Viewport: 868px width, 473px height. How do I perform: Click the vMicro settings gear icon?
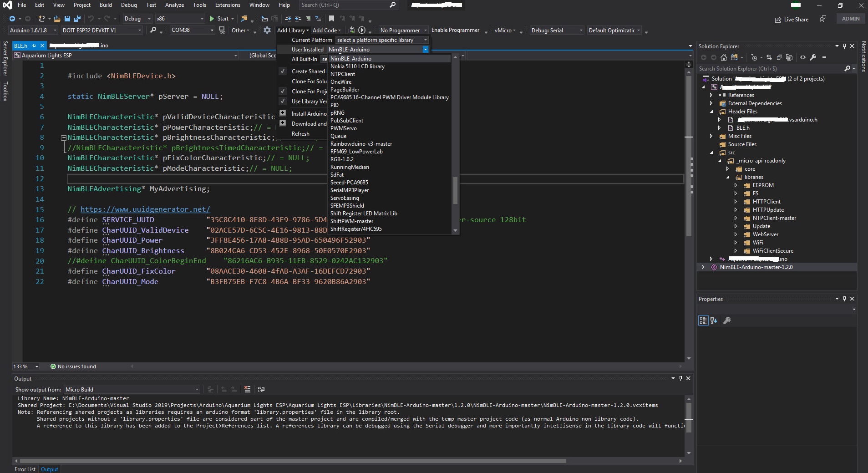[267, 30]
